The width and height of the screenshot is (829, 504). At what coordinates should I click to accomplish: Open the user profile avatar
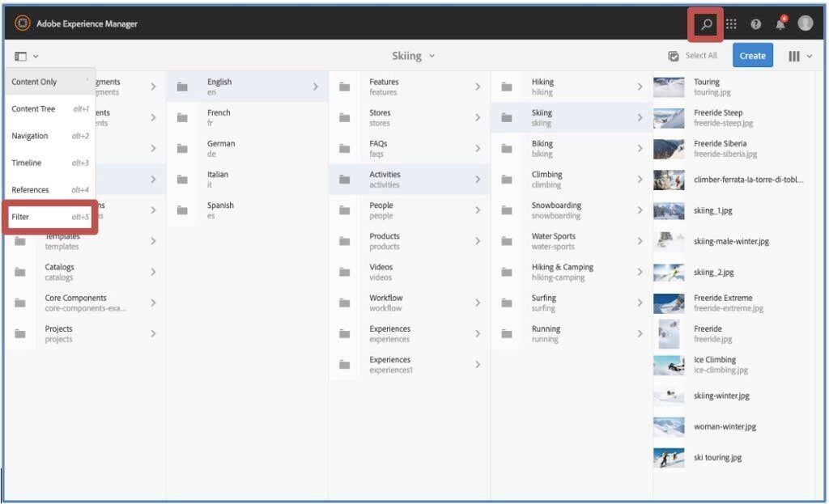(x=805, y=23)
